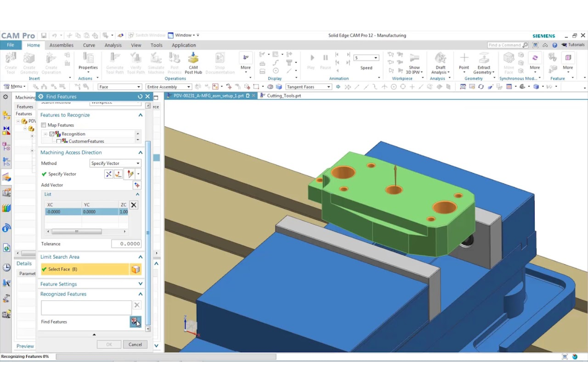Remove the vector row with X icon
The width and height of the screenshot is (588, 392).
[134, 205]
